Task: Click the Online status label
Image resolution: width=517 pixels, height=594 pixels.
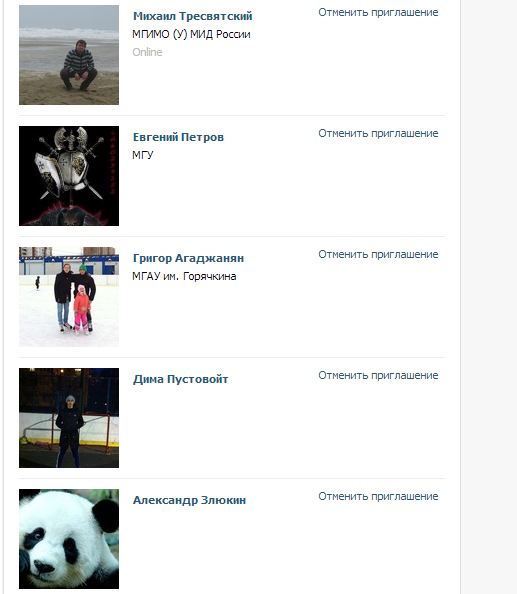Action: (x=147, y=52)
